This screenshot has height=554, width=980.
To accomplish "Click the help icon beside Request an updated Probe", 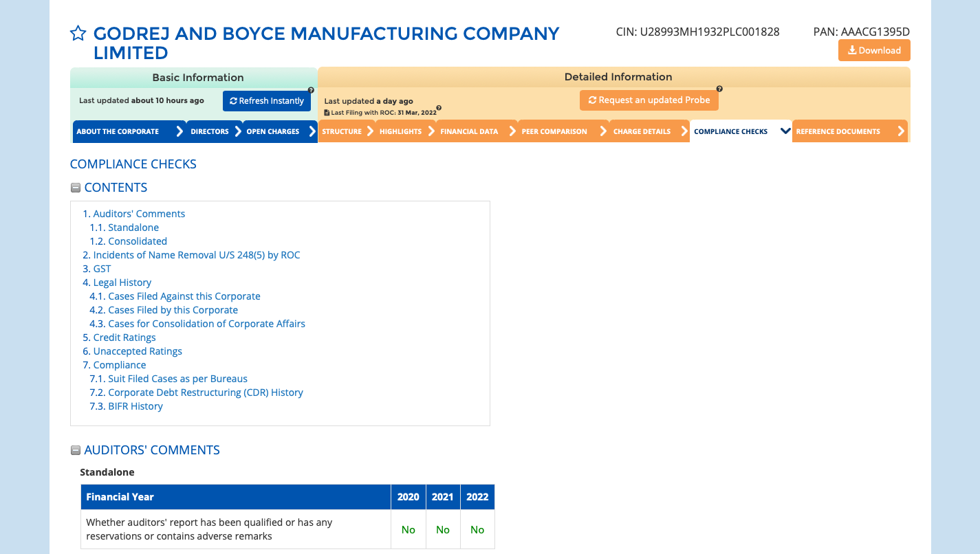I will point(719,89).
